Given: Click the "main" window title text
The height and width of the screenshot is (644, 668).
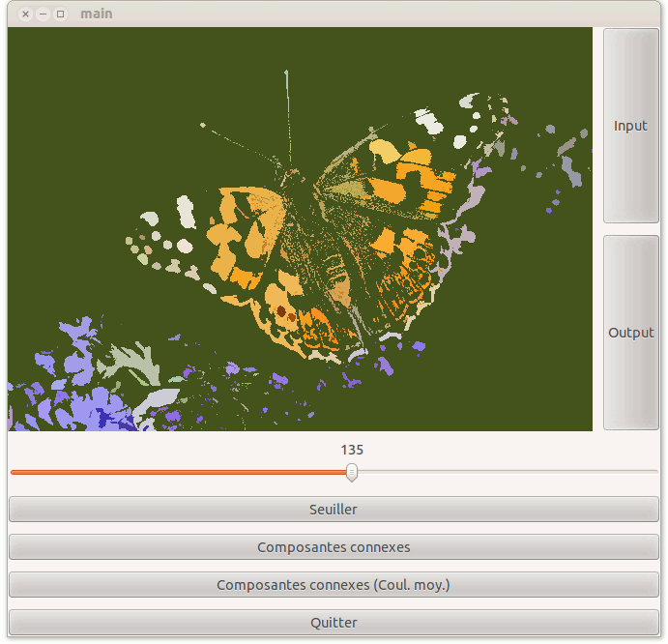Looking at the screenshot, I should point(97,15).
